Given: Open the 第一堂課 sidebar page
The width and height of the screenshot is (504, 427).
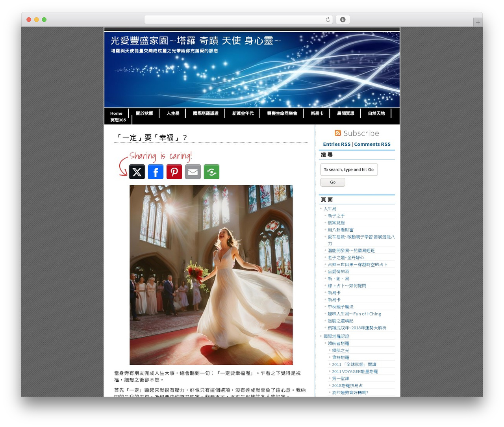Looking at the screenshot, I should pos(341,379).
